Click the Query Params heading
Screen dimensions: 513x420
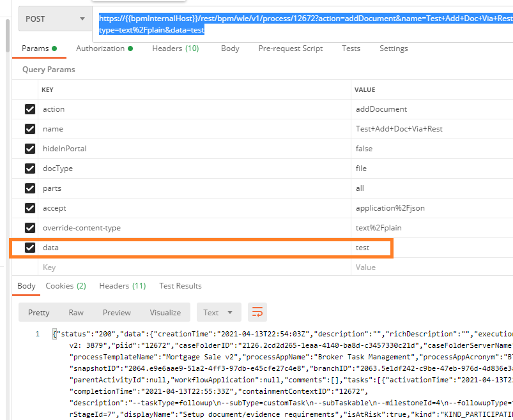click(49, 70)
